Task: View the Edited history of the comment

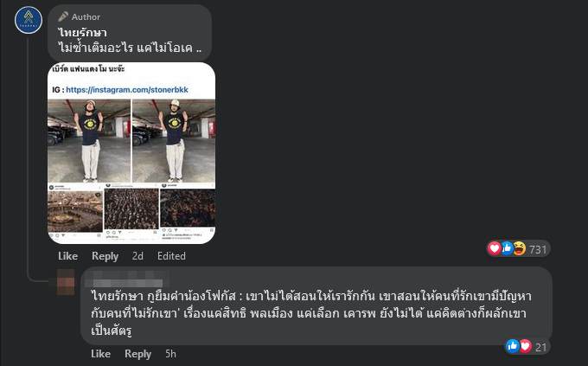Action: point(171,256)
